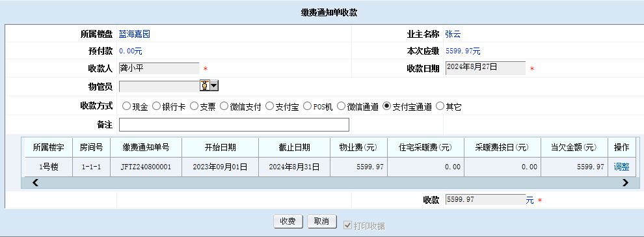Click the 预付款 value 0.00元
This screenshot has width=644, height=237.
(x=131, y=51)
